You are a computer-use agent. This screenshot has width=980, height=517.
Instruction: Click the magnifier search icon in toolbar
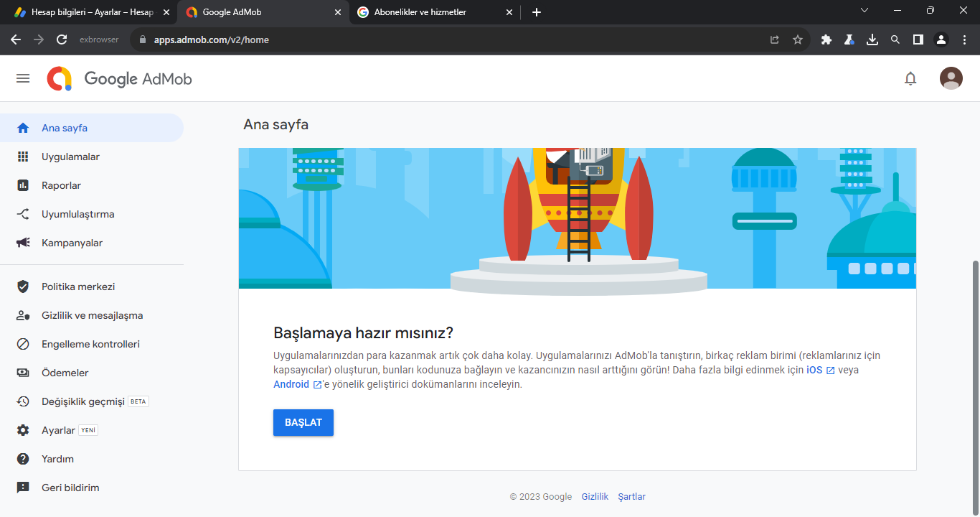point(895,40)
